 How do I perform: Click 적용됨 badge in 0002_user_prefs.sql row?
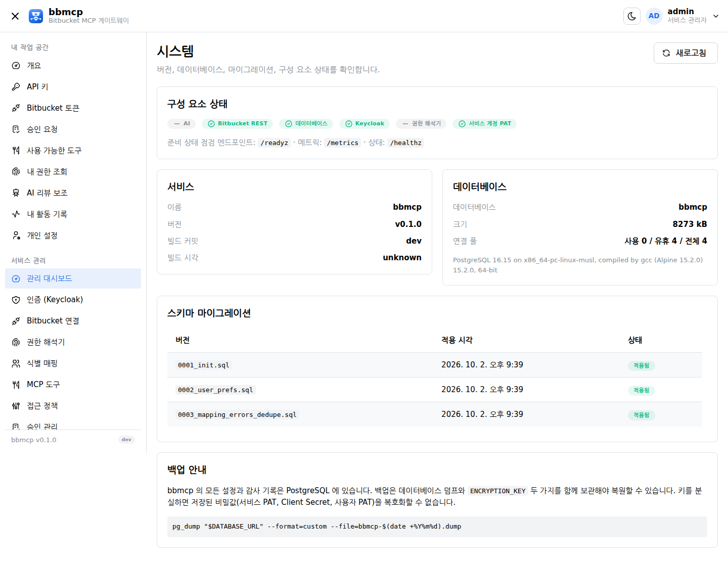click(x=642, y=390)
